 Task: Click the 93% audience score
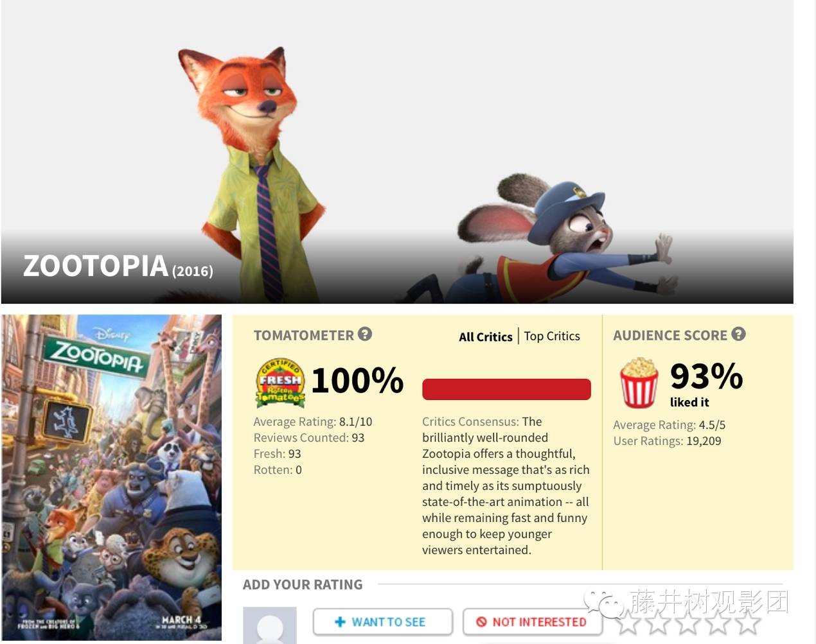[706, 376]
